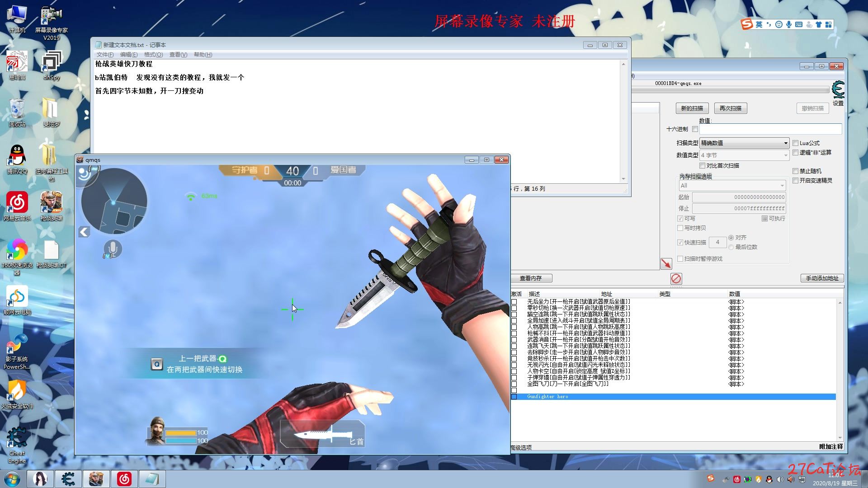This screenshot has width=868, height=488.
Task: Open the 编辑(E) menu in Notepad
Action: pos(129,55)
